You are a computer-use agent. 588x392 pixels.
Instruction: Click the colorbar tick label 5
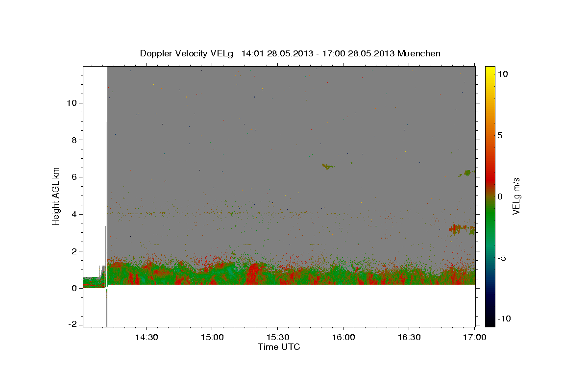(x=500, y=135)
